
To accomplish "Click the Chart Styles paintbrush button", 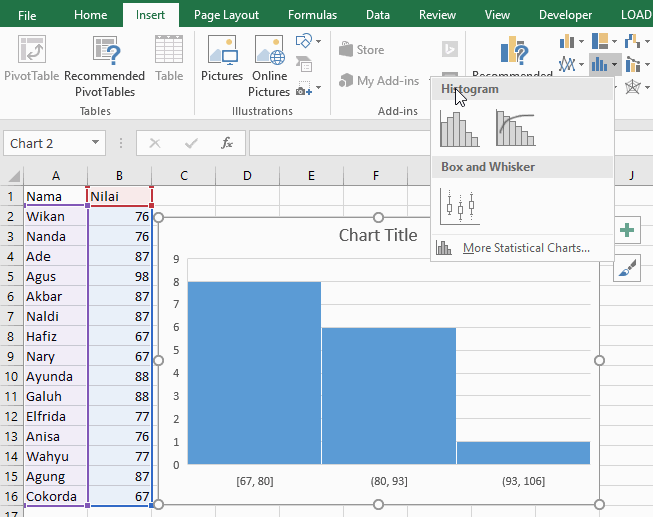I will click(x=627, y=268).
